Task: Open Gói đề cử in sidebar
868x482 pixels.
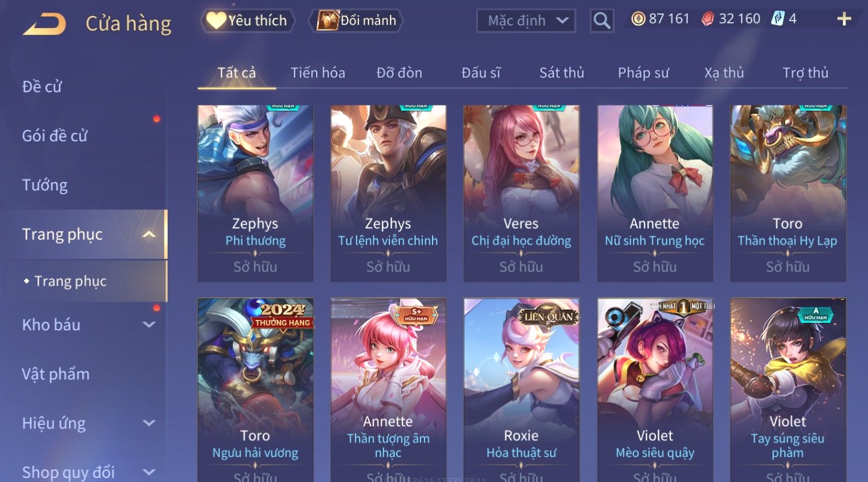Action: 55,136
